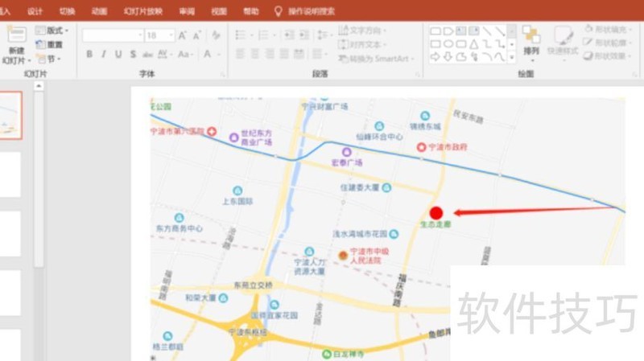Toggle Align Right paragraph alignment
This screenshot has height=361, width=644.
pyautogui.click(x=270, y=54)
